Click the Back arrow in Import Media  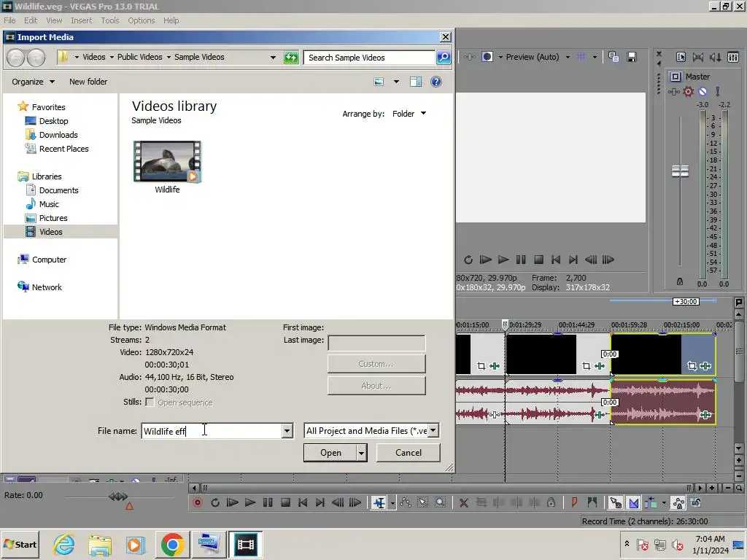[16, 58]
